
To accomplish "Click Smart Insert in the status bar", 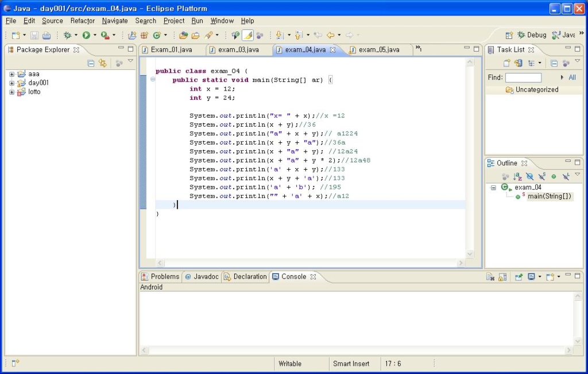I will pyautogui.click(x=351, y=364).
